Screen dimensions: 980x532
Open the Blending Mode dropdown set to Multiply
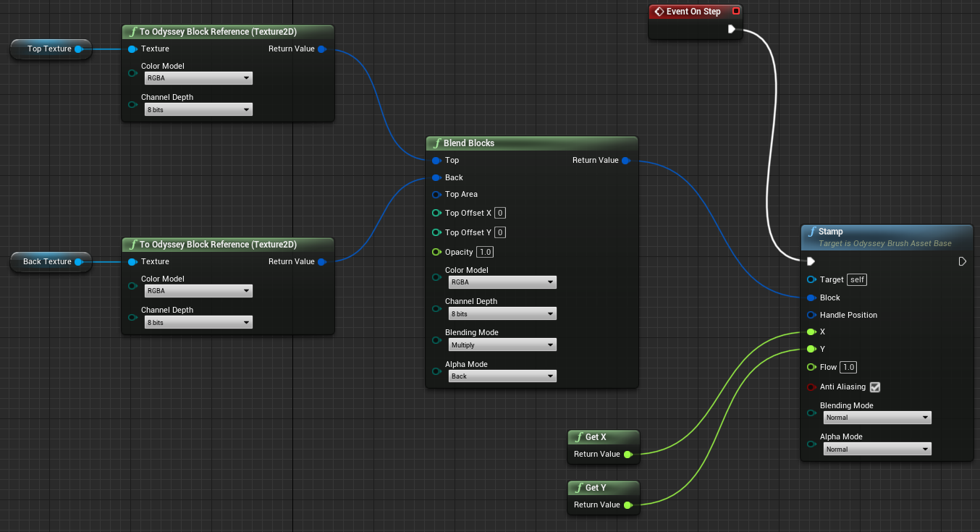pos(502,345)
